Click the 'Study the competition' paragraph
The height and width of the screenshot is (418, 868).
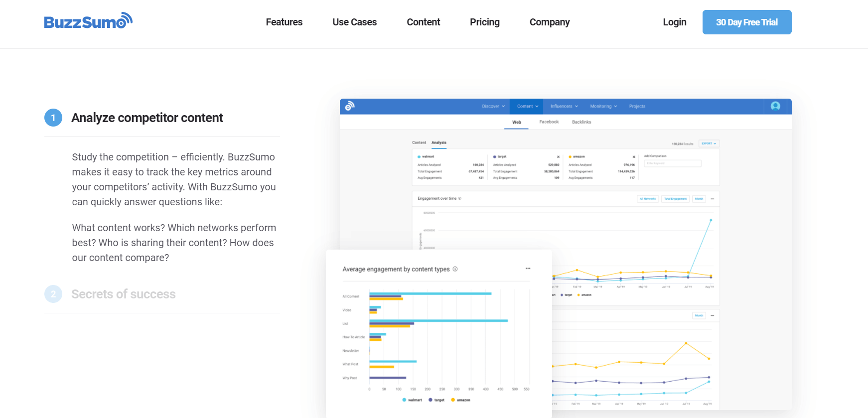pos(174,179)
